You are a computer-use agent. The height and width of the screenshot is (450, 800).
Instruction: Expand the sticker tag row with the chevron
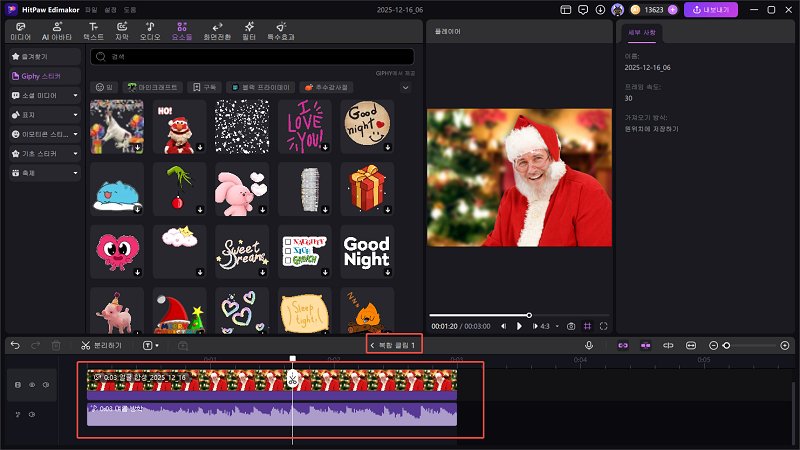405,87
